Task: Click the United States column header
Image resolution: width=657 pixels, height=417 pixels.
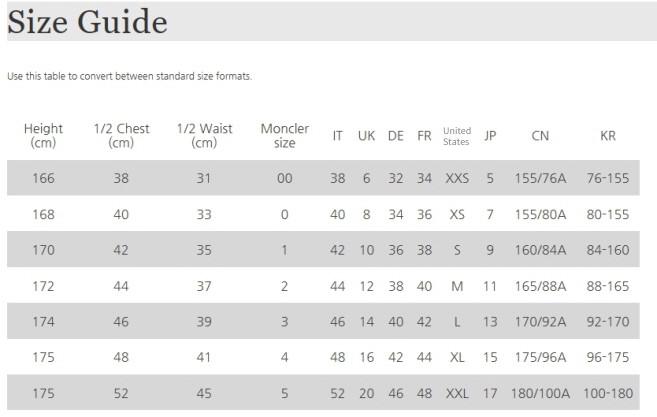Action: click(x=457, y=136)
